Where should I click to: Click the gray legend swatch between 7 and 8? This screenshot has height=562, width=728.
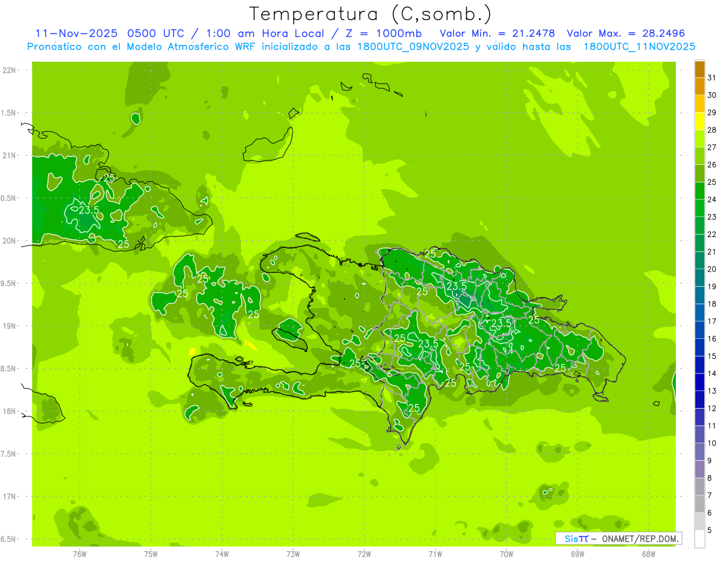(x=699, y=486)
